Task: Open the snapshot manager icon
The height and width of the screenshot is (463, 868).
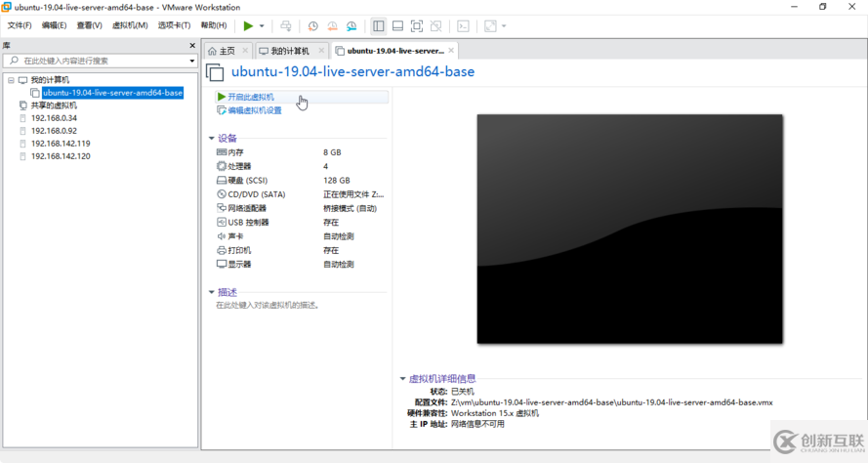Action: point(351,26)
